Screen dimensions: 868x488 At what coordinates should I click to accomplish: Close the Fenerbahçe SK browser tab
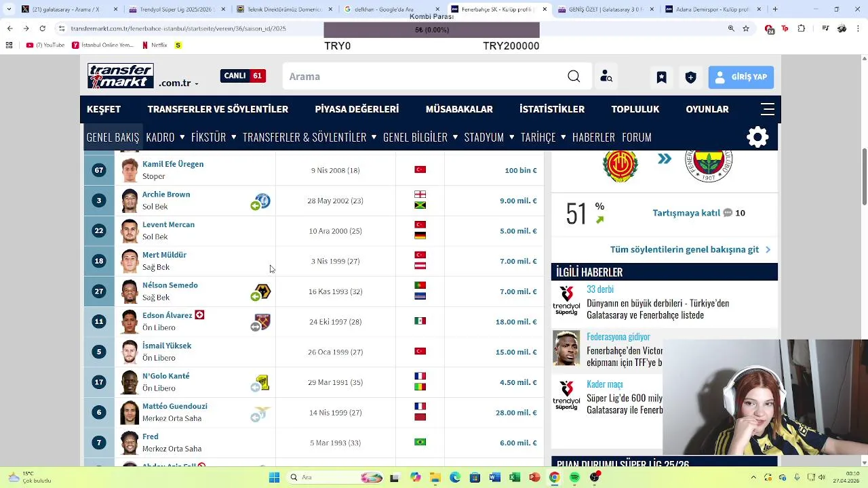click(544, 9)
